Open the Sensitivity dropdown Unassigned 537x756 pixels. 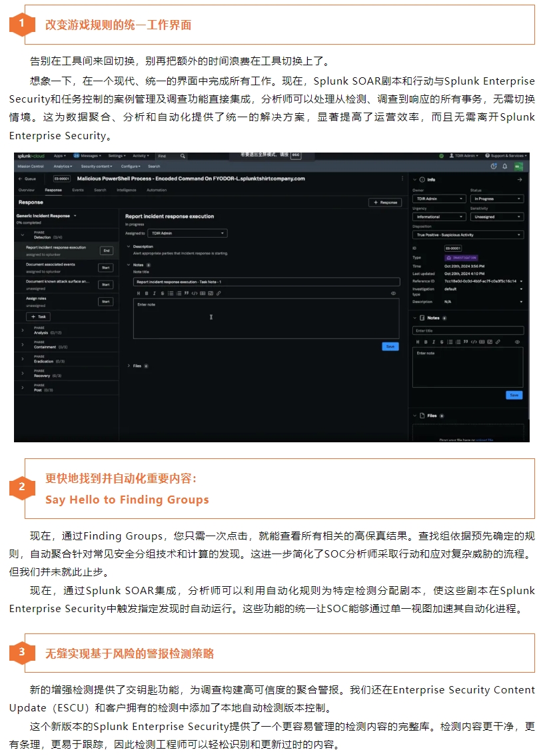point(497,217)
